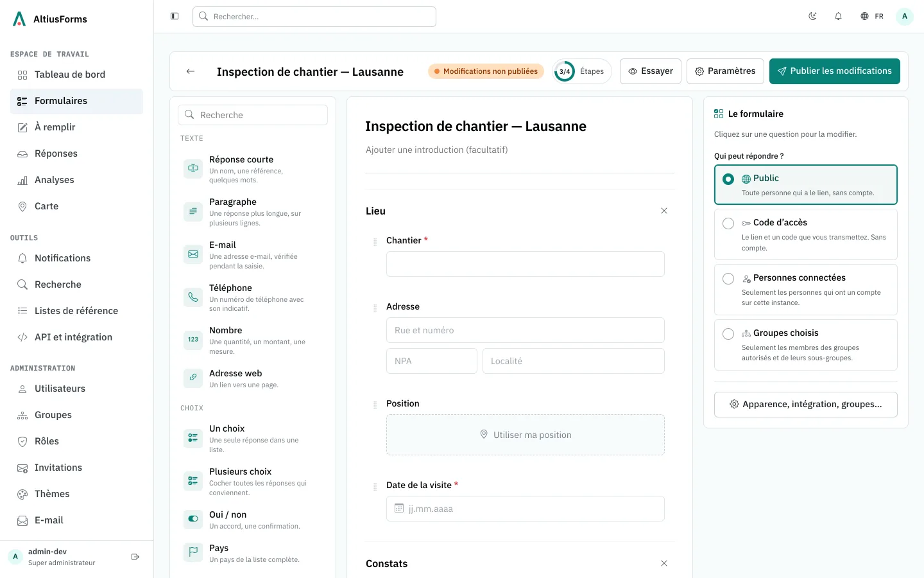Screen dimensions: 924x578
Task: Log out with the icon beside admin-dev
Action: point(135,557)
